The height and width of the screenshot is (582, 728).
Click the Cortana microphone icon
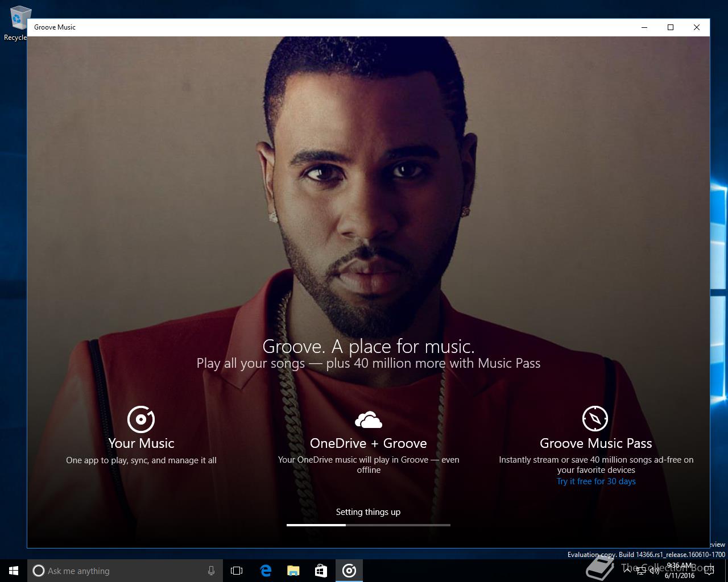[x=211, y=571]
